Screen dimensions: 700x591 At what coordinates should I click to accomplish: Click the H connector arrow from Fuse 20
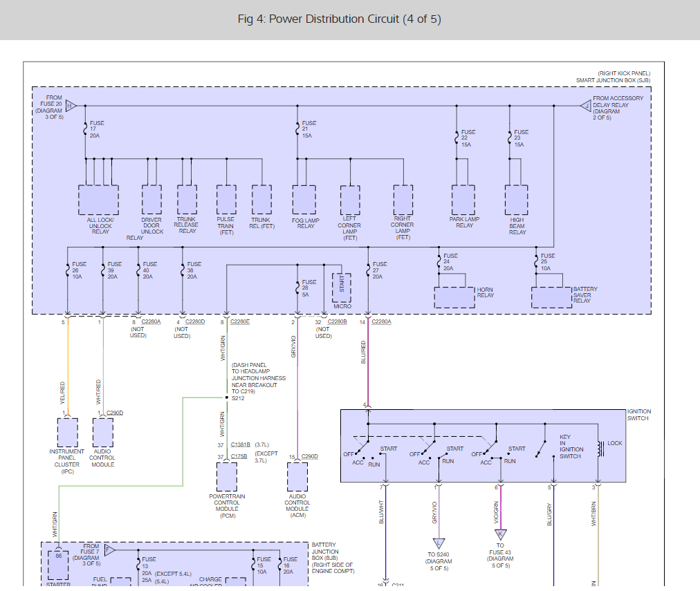click(x=69, y=106)
